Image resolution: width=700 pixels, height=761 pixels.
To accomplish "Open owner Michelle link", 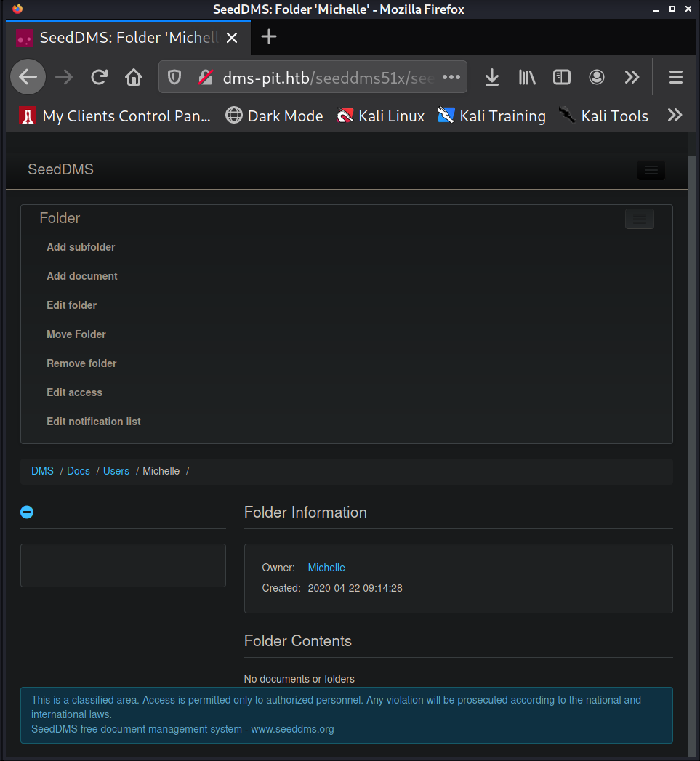I will click(x=326, y=568).
